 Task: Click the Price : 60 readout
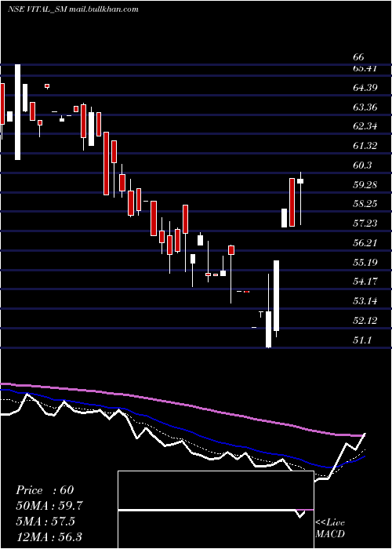click(x=45, y=490)
